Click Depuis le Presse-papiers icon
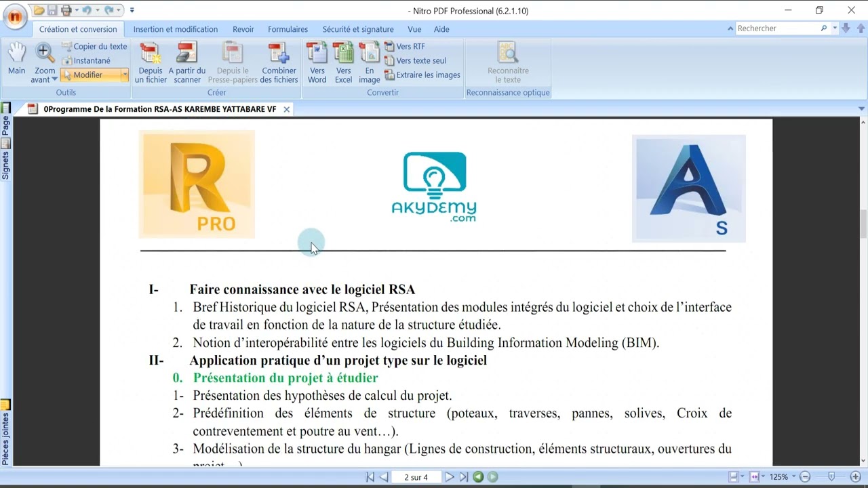Image resolution: width=868 pixels, height=488 pixels. tap(233, 63)
